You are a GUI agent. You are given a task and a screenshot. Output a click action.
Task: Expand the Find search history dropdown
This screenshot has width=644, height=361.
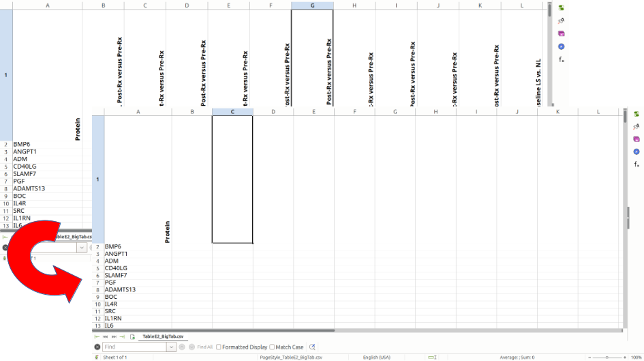click(x=171, y=347)
